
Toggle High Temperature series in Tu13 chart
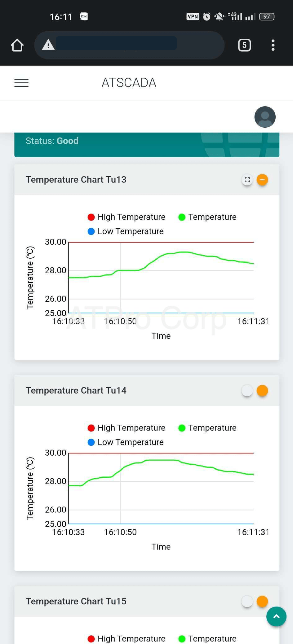click(x=127, y=217)
